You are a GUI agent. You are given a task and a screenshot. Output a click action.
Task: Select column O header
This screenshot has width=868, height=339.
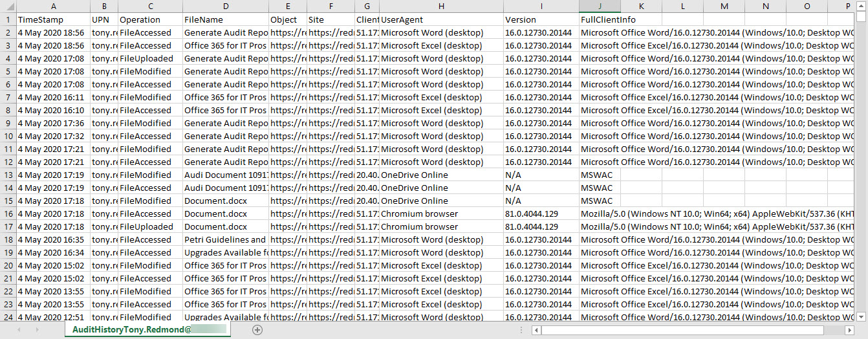[x=807, y=6]
